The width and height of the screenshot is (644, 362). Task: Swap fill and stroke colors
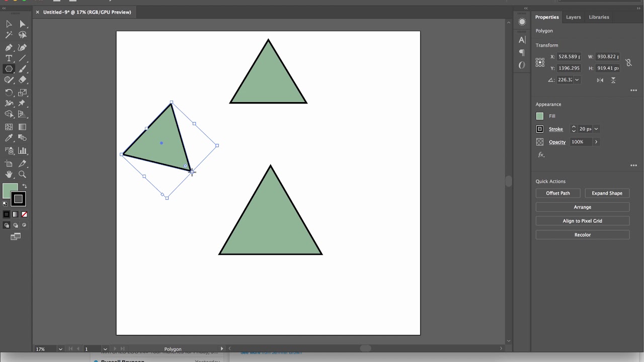point(25,187)
